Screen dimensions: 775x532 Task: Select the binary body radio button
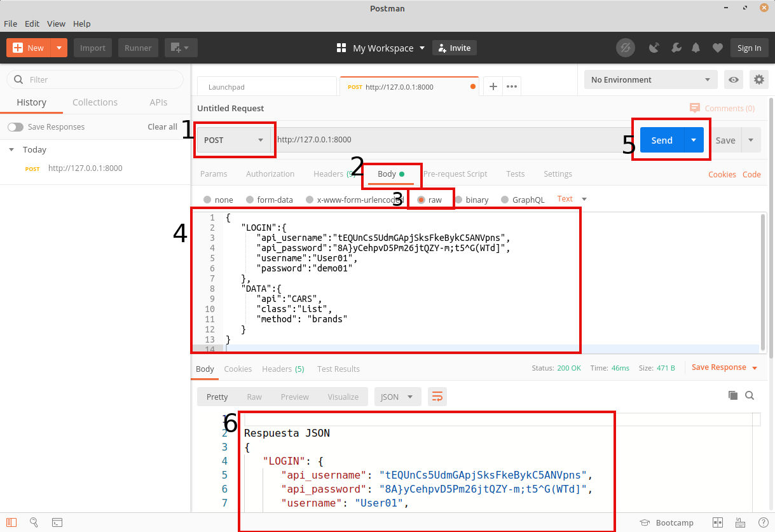coord(459,200)
